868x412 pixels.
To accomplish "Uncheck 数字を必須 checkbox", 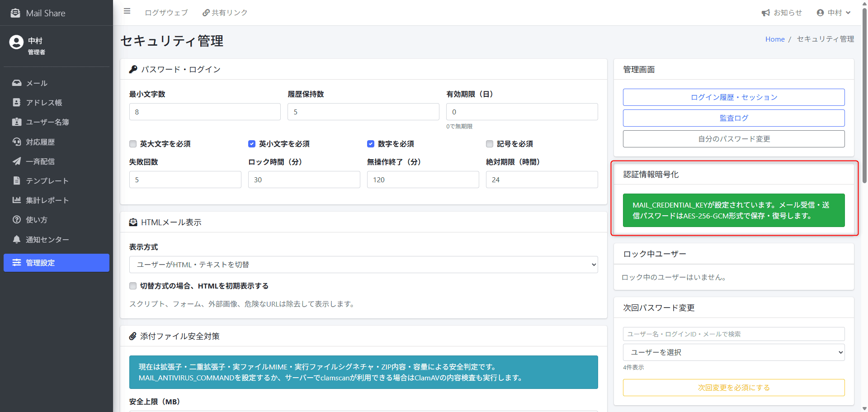I will coord(371,144).
